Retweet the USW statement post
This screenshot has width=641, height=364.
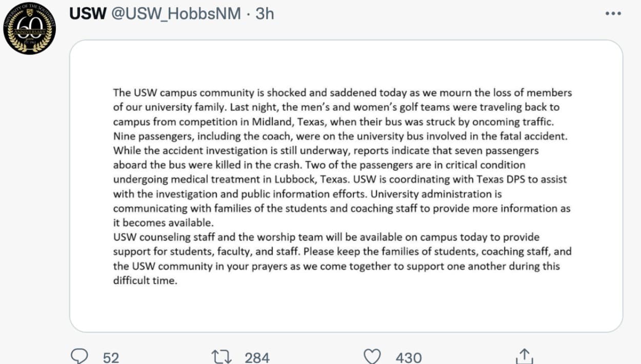[223, 356]
